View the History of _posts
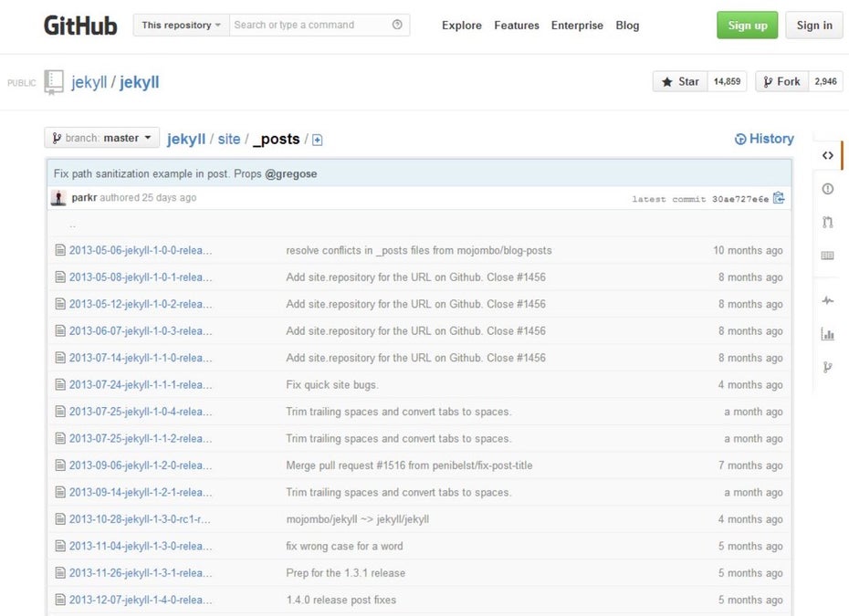 tap(764, 139)
